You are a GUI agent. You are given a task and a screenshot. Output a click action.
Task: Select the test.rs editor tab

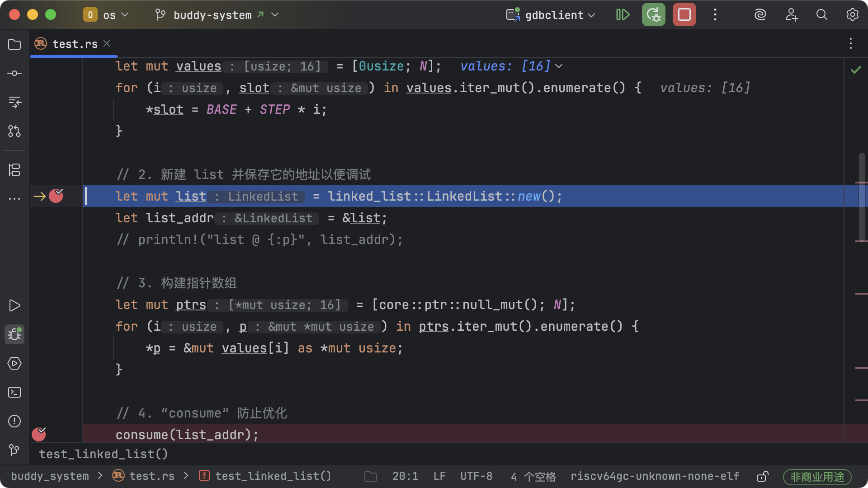pyautogui.click(x=75, y=44)
